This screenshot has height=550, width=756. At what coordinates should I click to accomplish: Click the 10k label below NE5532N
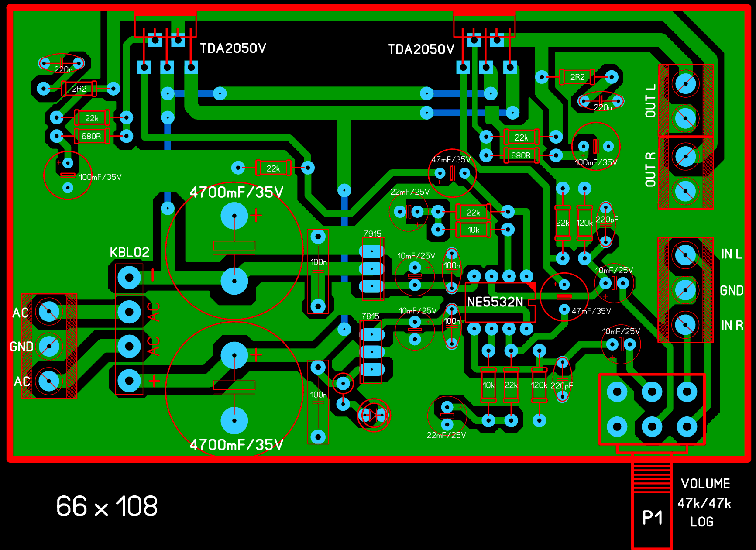coord(488,385)
